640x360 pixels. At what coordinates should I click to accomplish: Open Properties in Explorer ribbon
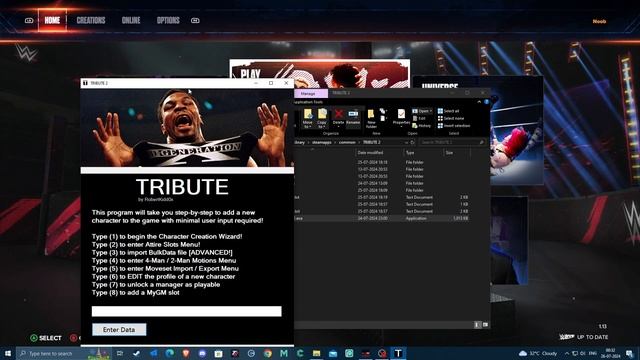pyautogui.click(x=401, y=117)
